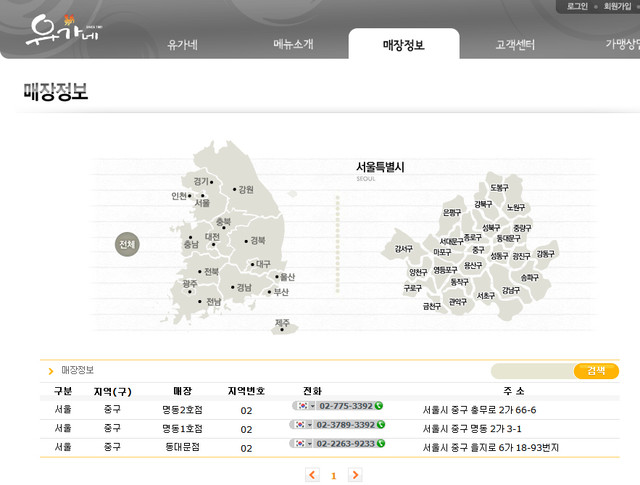Select 광주 on the Korea map
Screen dimensions: 640x485
(190, 286)
